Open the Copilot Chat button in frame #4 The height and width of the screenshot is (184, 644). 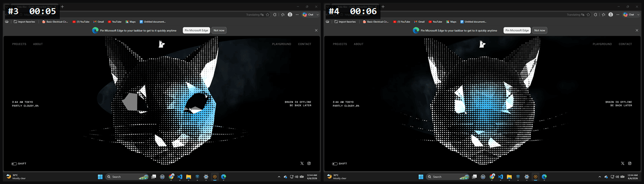point(628,15)
